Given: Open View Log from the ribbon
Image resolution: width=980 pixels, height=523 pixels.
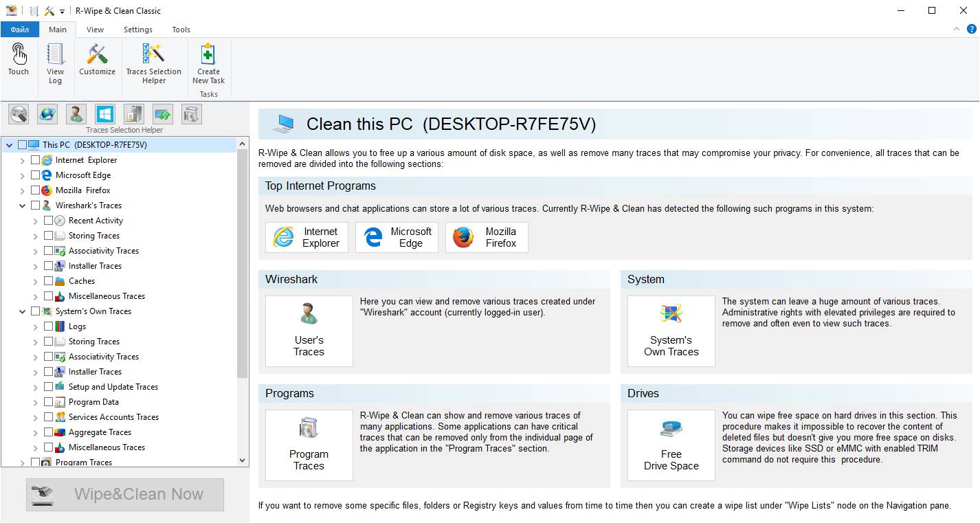Looking at the screenshot, I should pos(55,64).
